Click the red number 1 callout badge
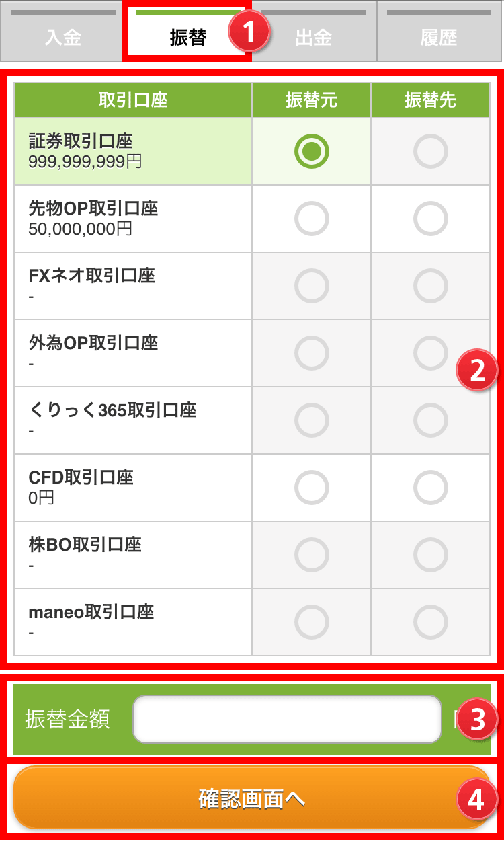This screenshot has height=846, width=504. [x=249, y=32]
